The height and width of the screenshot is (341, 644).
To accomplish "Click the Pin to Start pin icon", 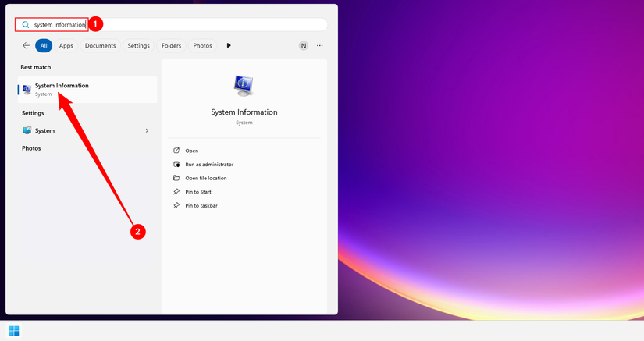I will [x=176, y=192].
